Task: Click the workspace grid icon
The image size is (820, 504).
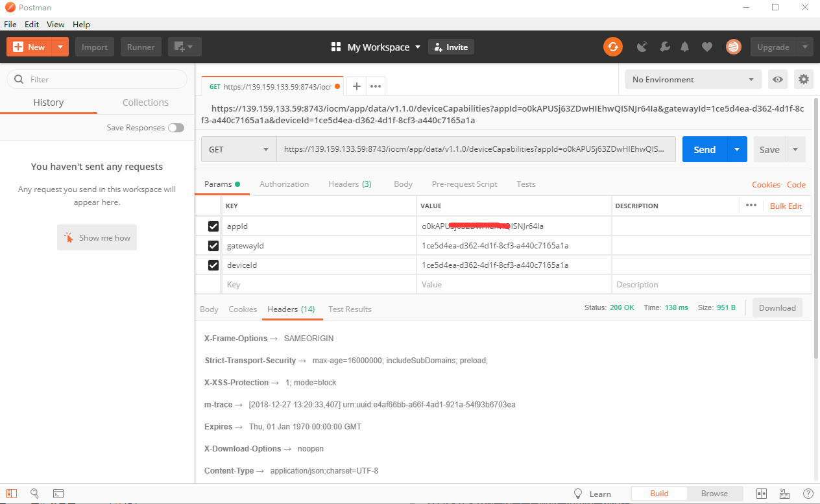Action: tap(336, 47)
